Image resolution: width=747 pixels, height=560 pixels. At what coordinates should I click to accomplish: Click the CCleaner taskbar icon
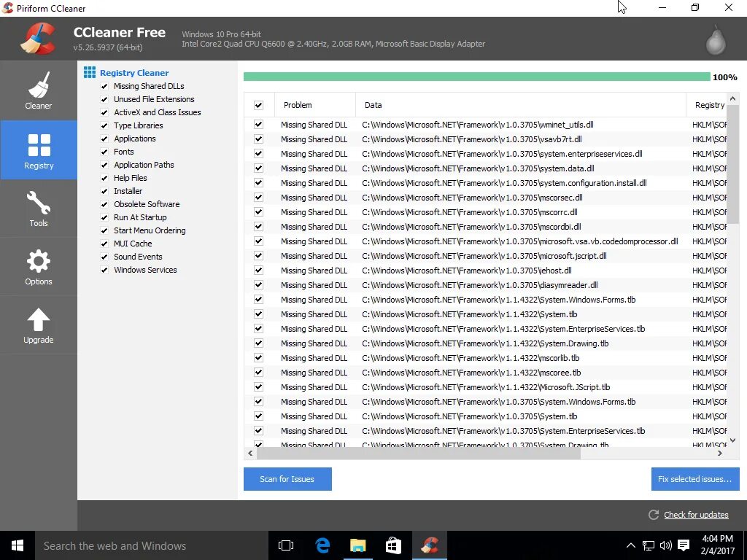pyautogui.click(x=429, y=545)
